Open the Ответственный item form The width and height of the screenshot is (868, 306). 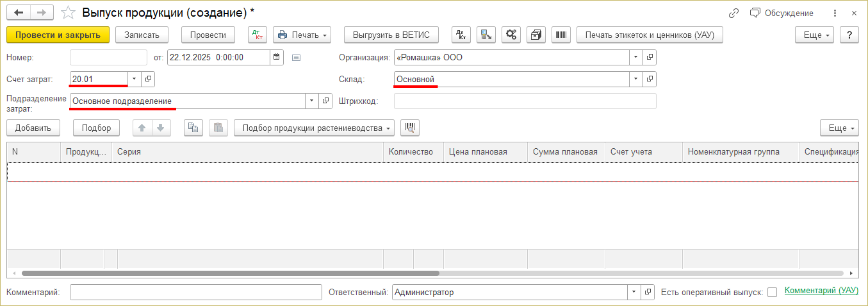click(x=648, y=292)
